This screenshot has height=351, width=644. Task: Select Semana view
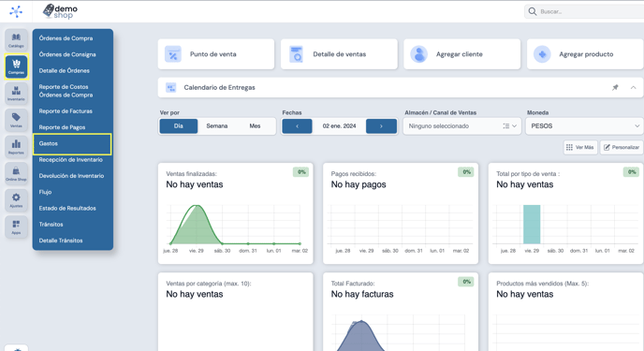[217, 126]
